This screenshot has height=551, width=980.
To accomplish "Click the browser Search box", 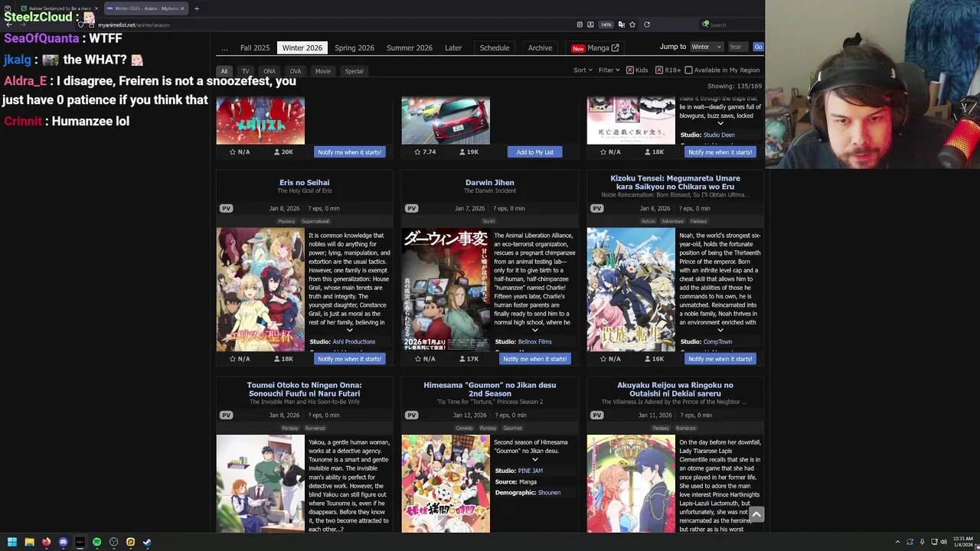I will click(x=731, y=24).
